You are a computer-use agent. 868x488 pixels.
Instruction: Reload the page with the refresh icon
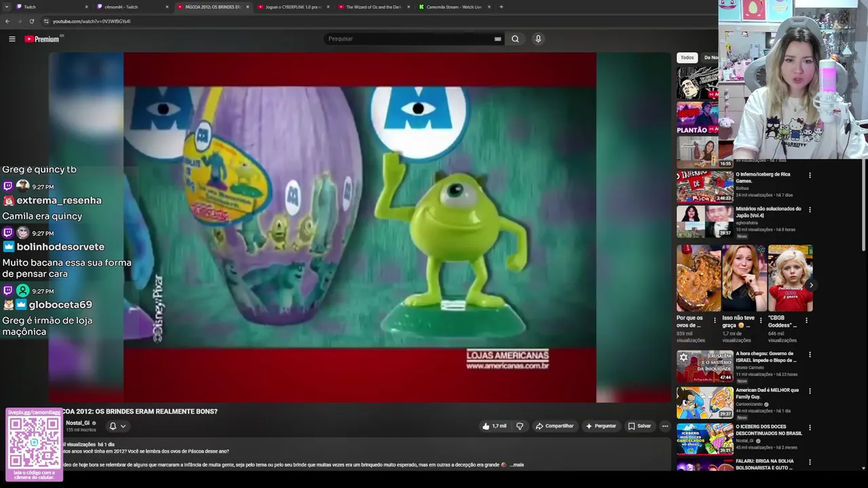[31, 21]
